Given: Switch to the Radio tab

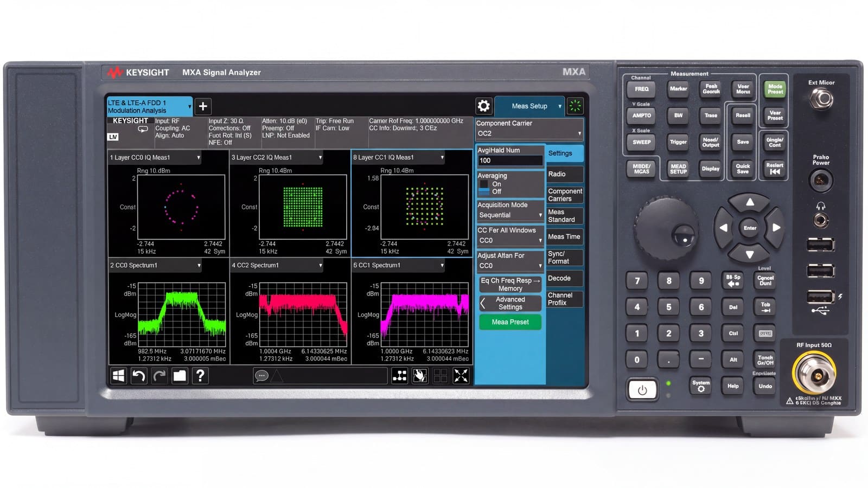Looking at the screenshot, I should 565,174.
